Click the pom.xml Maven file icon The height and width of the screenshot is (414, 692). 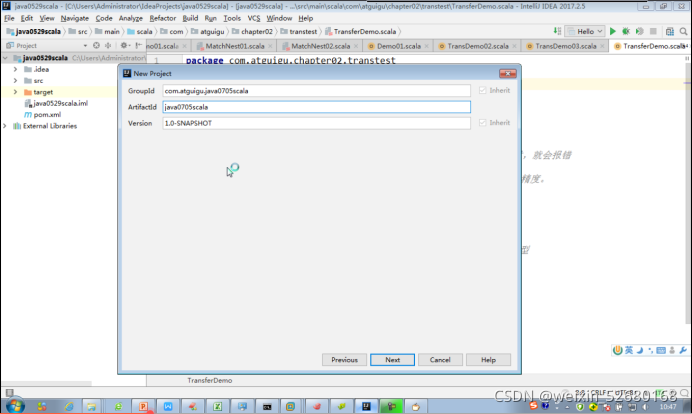(x=28, y=115)
